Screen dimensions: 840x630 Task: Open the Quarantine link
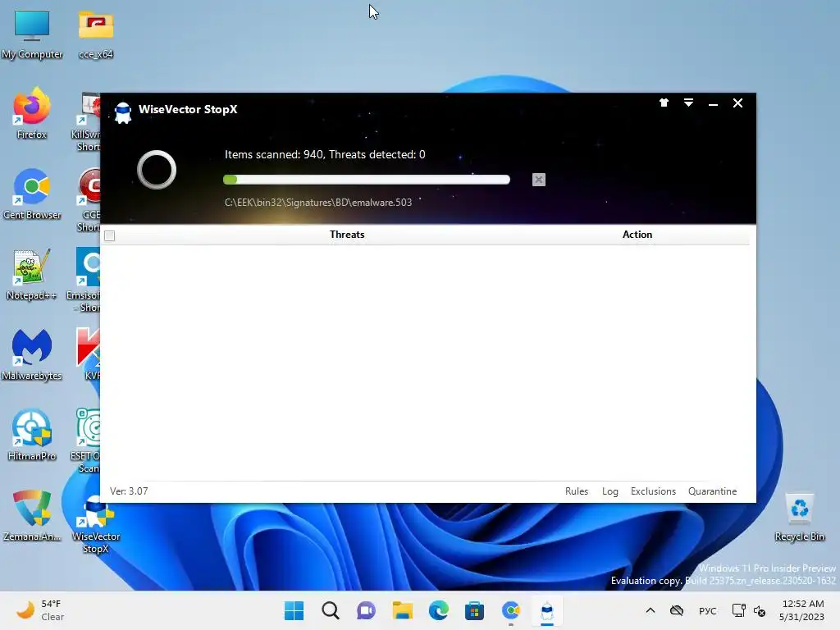(x=712, y=491)
